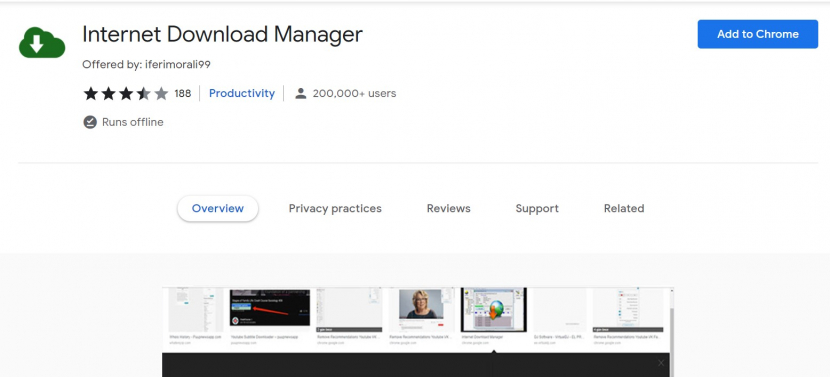Open the Productivity category link
Screen dimensions: 830x377
tap(242, 94)
